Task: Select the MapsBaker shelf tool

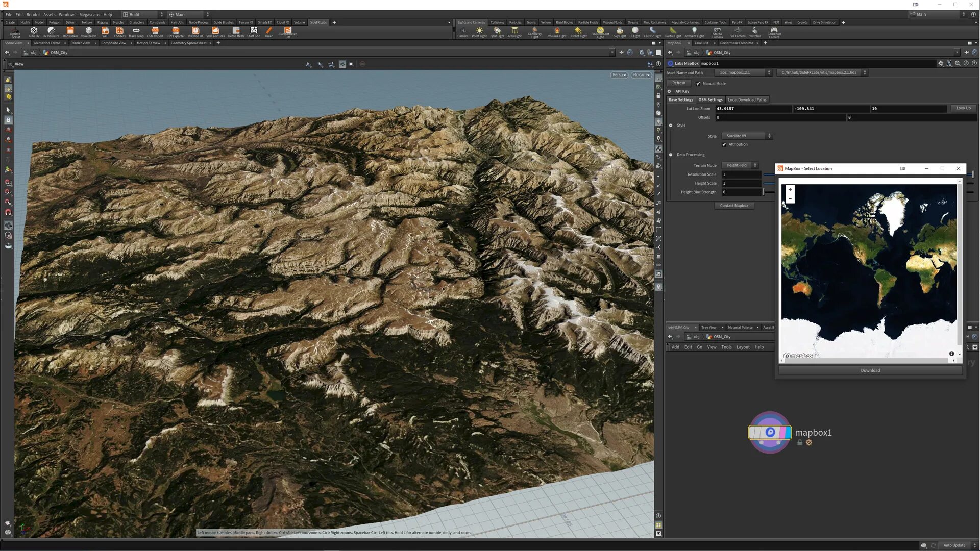Action: [70, 32]
